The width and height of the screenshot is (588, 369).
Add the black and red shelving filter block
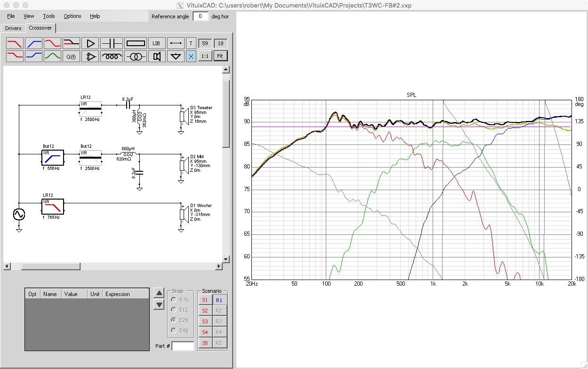coord(71,43)
